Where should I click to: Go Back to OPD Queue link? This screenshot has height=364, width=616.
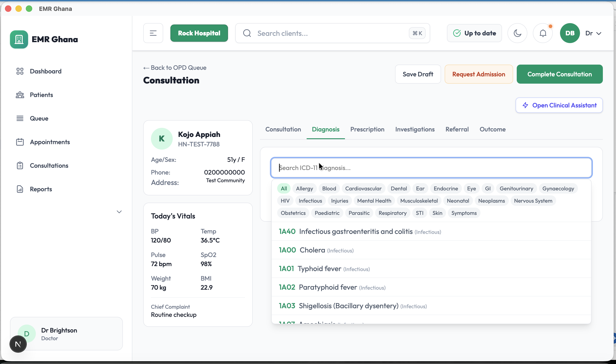click(x=175, y=68)
